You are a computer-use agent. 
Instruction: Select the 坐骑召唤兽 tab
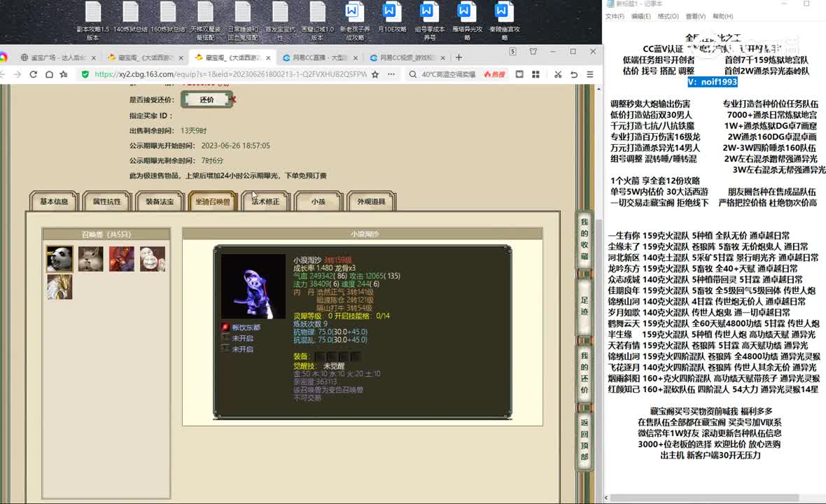coord(212,201)
